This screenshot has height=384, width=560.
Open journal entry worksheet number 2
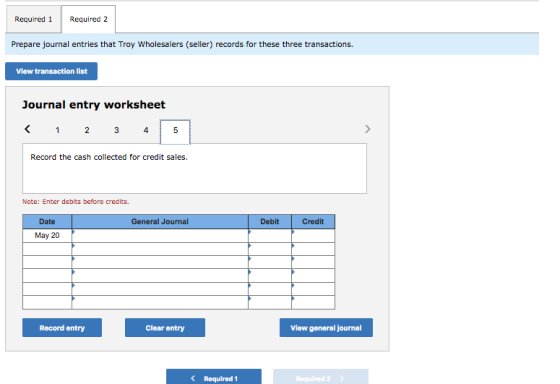[x=87, y=130]
